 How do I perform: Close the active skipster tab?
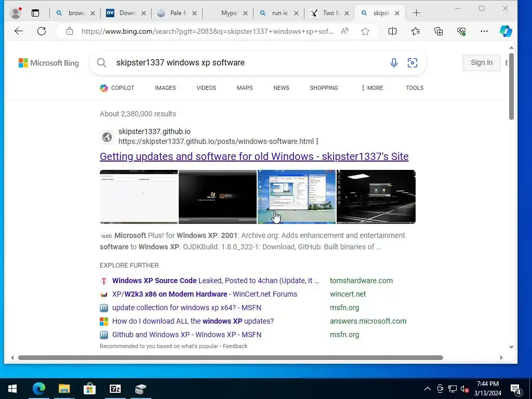pyautogui.click(x=397, y=13)
